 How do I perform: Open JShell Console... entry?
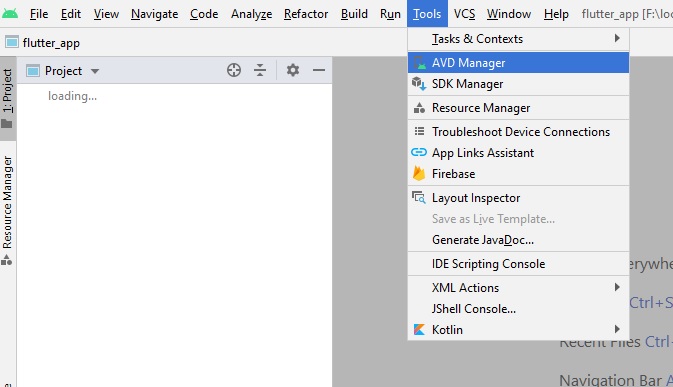point(518,308)
